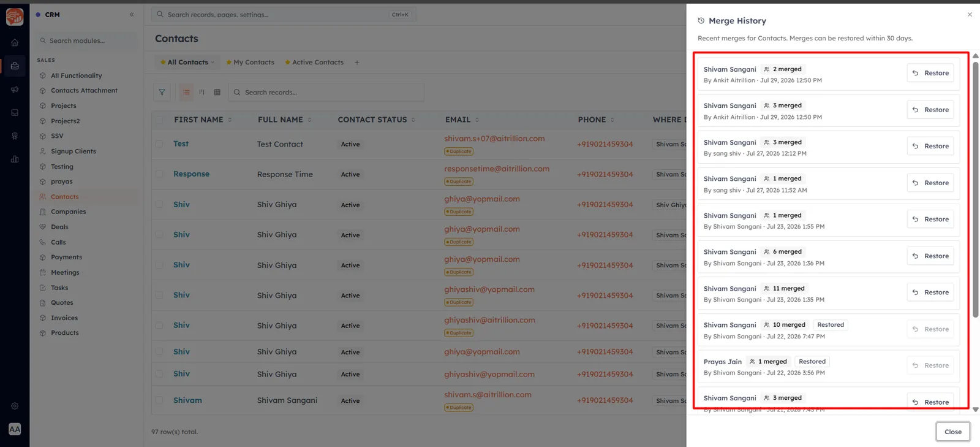The image size is (980, 447).
Task: Toggle the select-all checkbox in the table header
Action: tap(159, 120)
